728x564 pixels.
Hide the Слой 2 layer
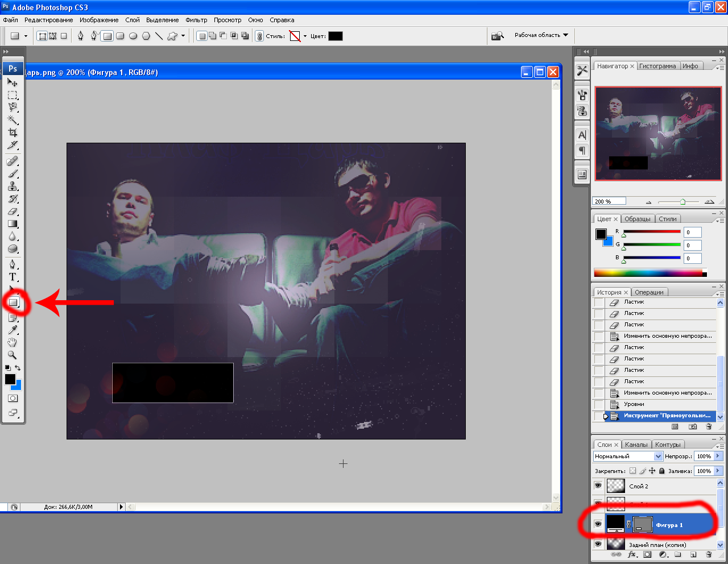tap(598, 486)
